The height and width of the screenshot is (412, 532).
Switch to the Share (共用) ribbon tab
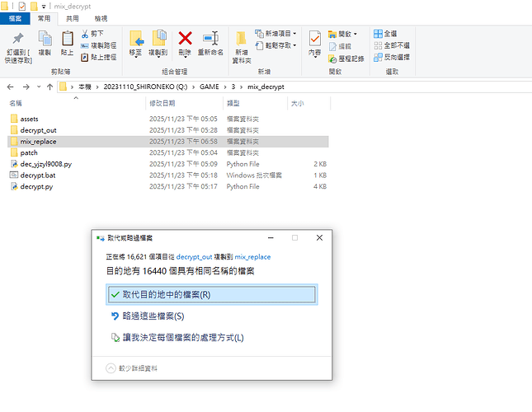pos(73,17)
